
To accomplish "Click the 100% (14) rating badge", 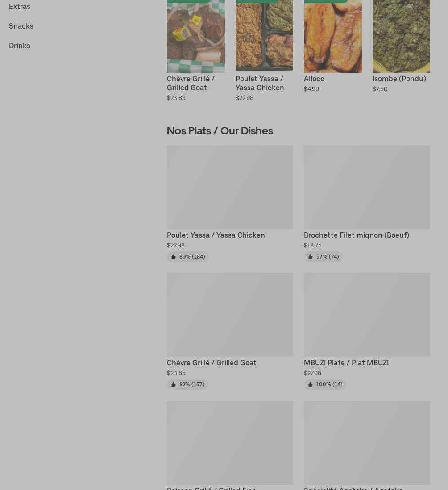I will coord(325,385).
